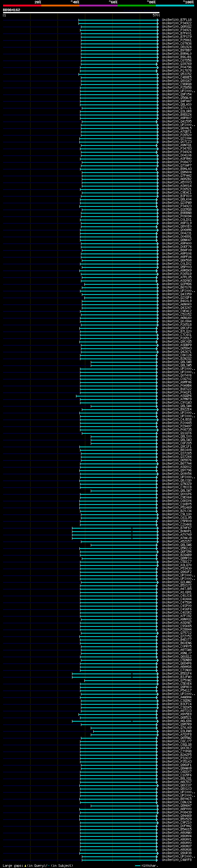Select hit label UniRef100_P34922

177,23
